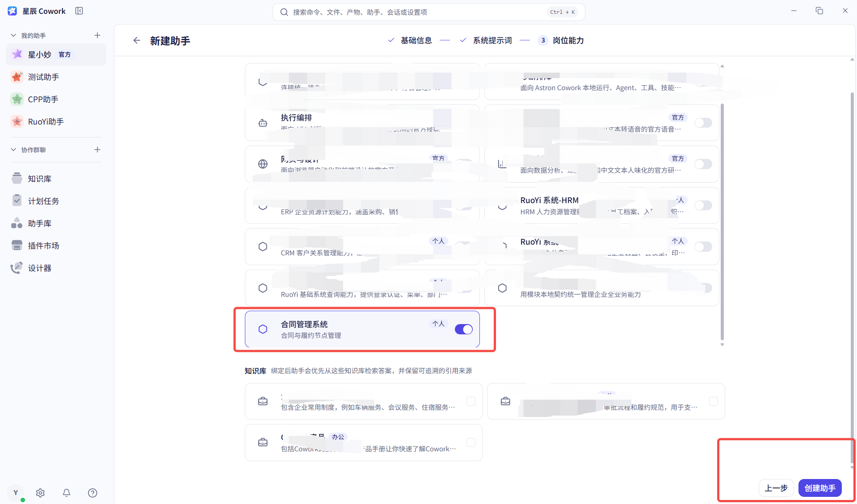
Task: Select RuoYi助手 in the assistant list
Action: [x=56, y=121]
